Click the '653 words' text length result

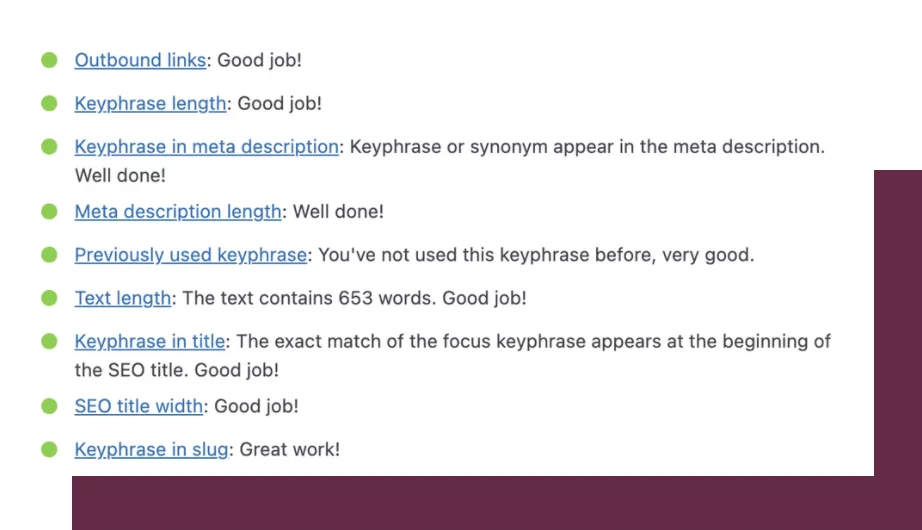point(386,298)
